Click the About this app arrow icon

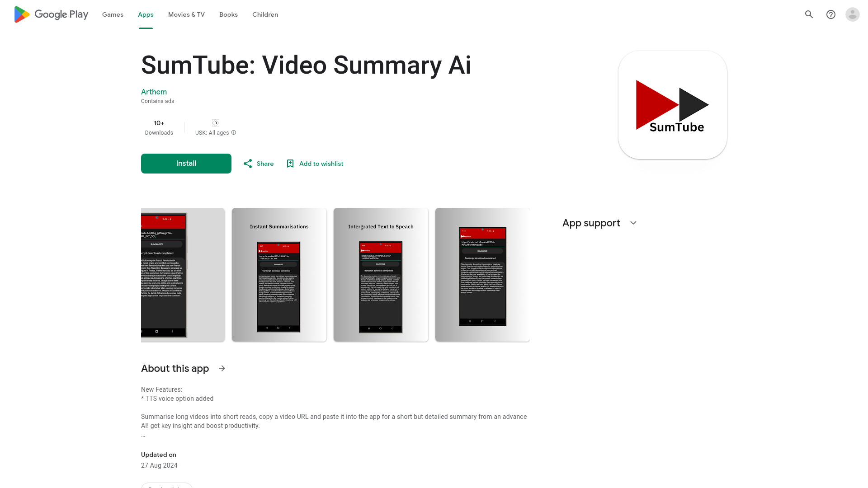222,368
